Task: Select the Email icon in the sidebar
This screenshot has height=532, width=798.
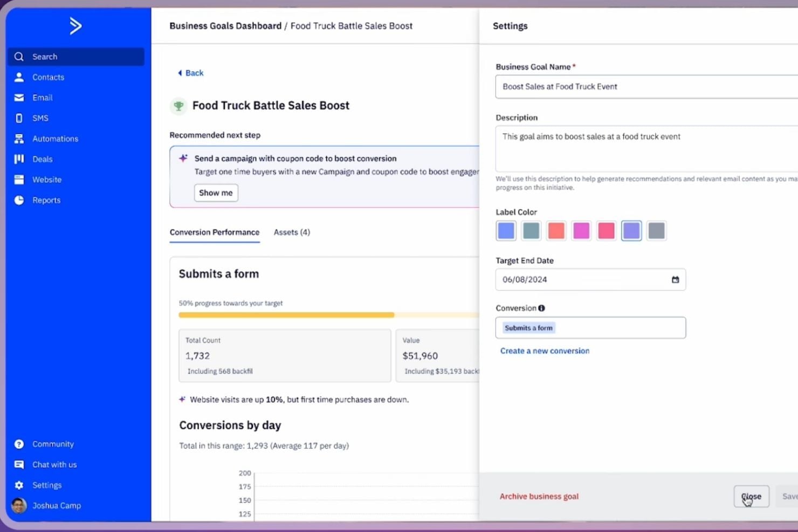Action: click(x=42, y=98)
